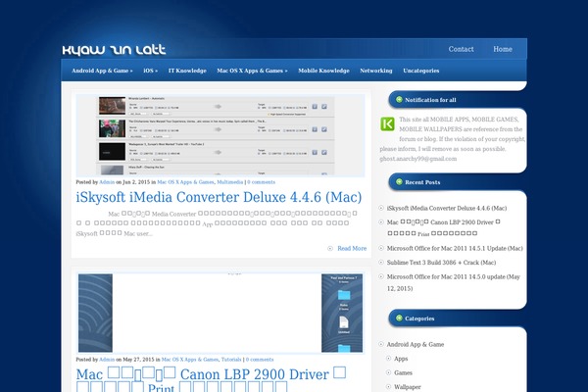Click the green K logo icon
588x392 pixels.
point(387,124)
